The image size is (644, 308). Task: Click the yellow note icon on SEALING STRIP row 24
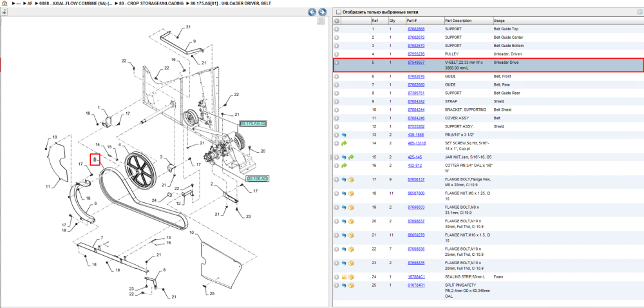(344, 277)
